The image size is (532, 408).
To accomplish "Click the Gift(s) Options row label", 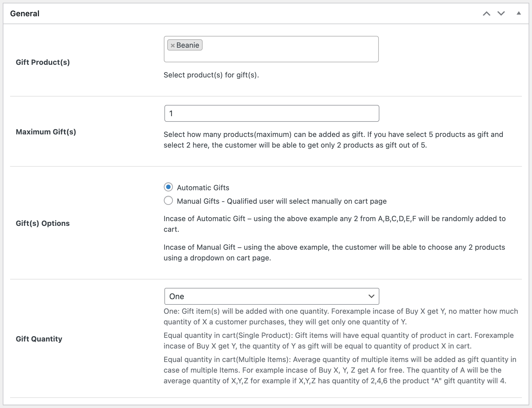I will (43, 223).
